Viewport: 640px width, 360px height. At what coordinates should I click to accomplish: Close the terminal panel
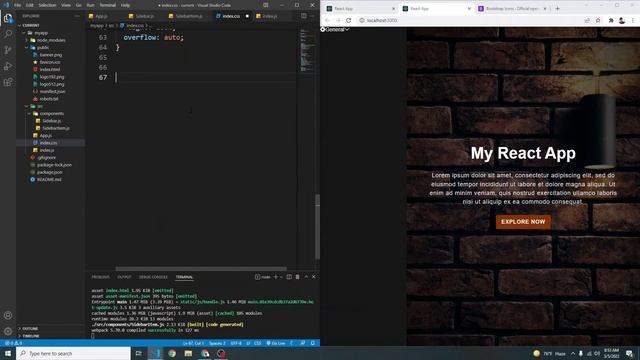pyautogui.click(x=314, y=277)
